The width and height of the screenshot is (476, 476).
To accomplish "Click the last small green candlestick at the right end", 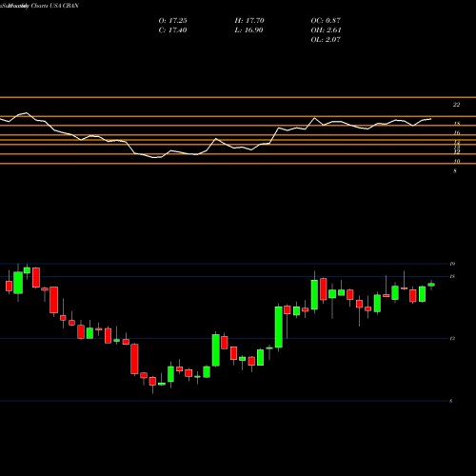I will pyautogui.click(x=431, y=285).
